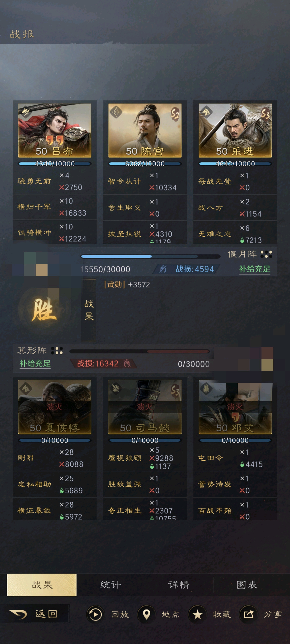
Task: Tap the 横扫千军 skill row
Action: point(55,207)
